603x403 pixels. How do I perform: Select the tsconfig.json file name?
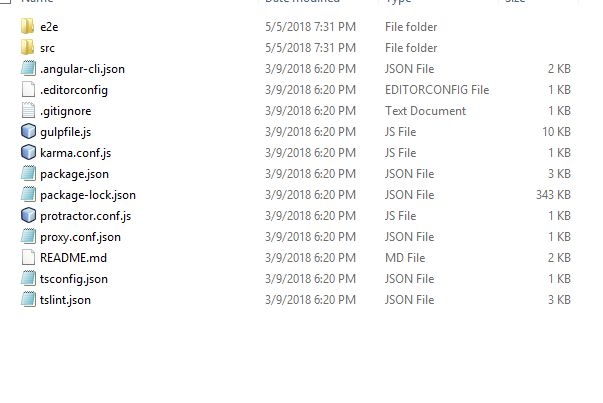pos(74,279)
